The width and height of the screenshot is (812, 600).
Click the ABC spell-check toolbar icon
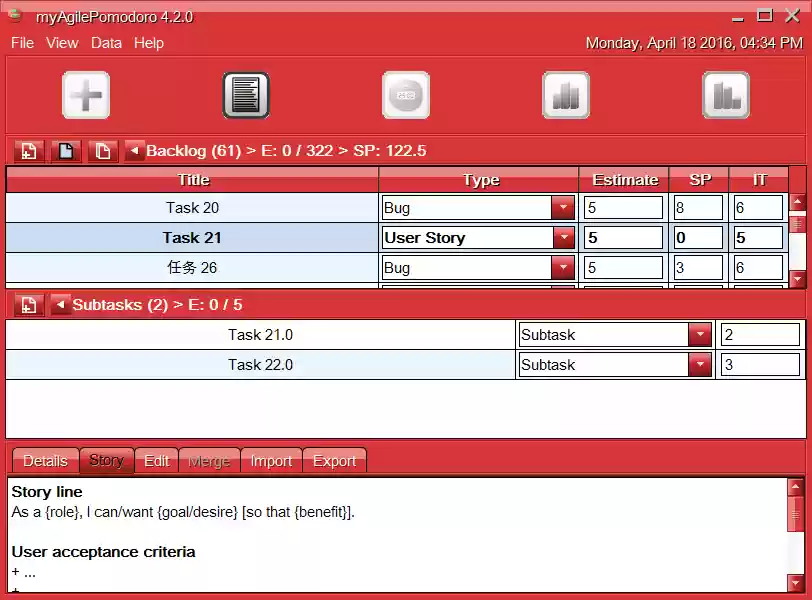[x=406, y=94]
